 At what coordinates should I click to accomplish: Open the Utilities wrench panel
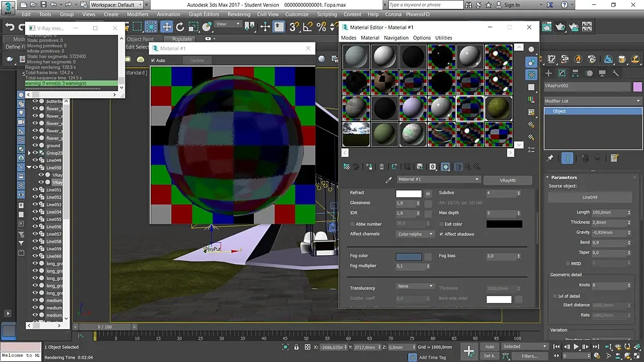click(x=616, y=73)
